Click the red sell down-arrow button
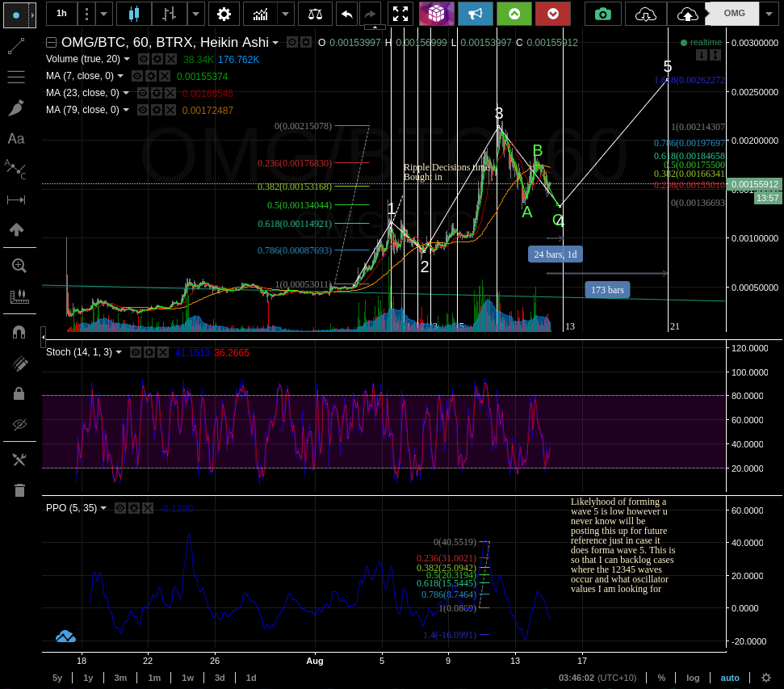This screenshot has width=784, height=689. [553, 14]
